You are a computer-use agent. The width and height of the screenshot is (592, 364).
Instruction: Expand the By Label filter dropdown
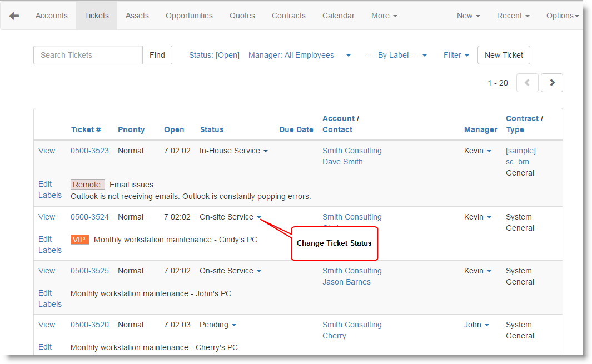(397, 55)
